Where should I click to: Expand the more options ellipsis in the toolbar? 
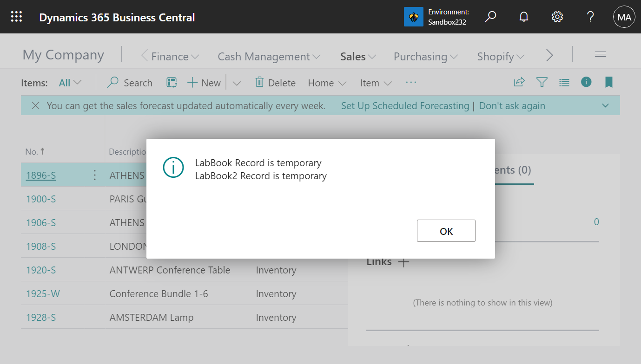pos(411,82)
